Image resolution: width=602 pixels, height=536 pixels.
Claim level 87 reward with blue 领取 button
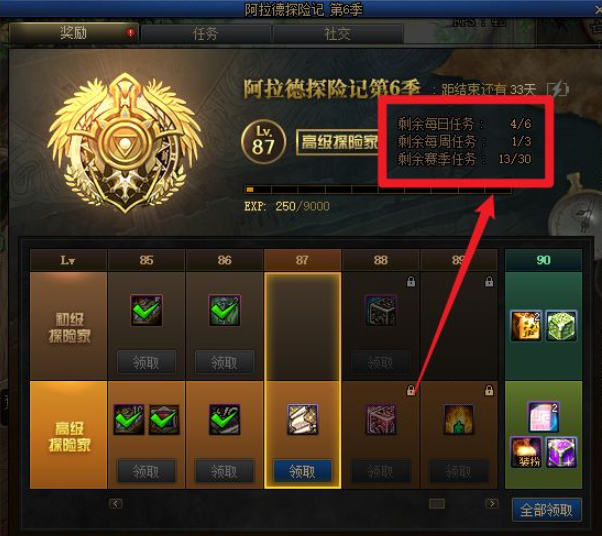[302, 471]
